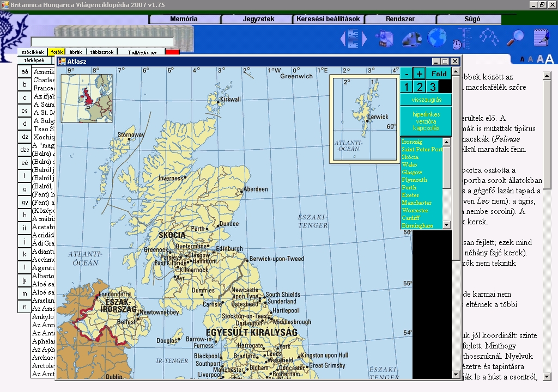
Task: Open Skócia in the cyan place list
Action: (410, 157)
